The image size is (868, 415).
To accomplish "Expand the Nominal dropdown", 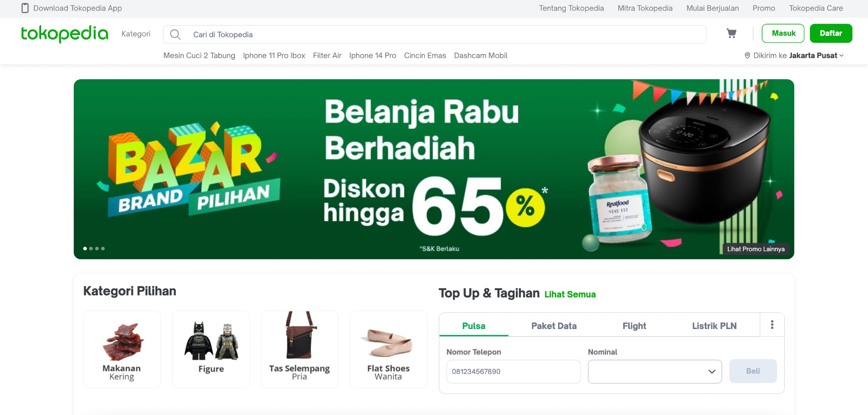I will (x=655, y=371).
